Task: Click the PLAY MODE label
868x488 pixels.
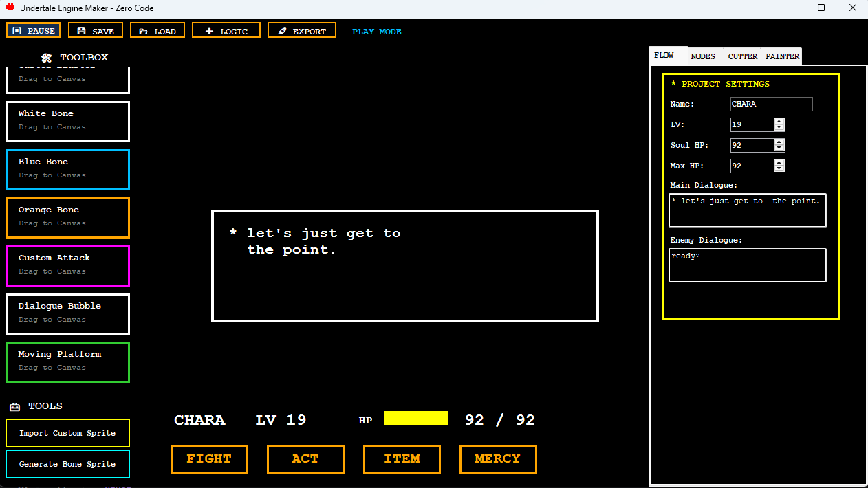Action: click(377, 32)
